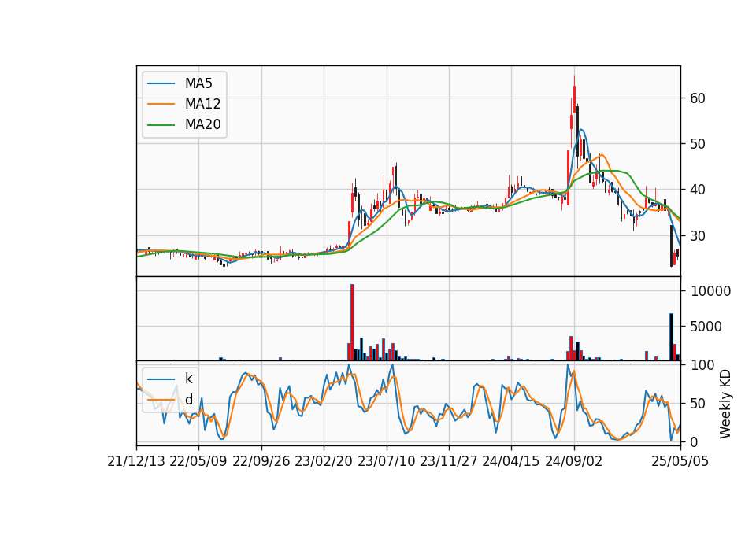Click the KD axis value 100

702,365
